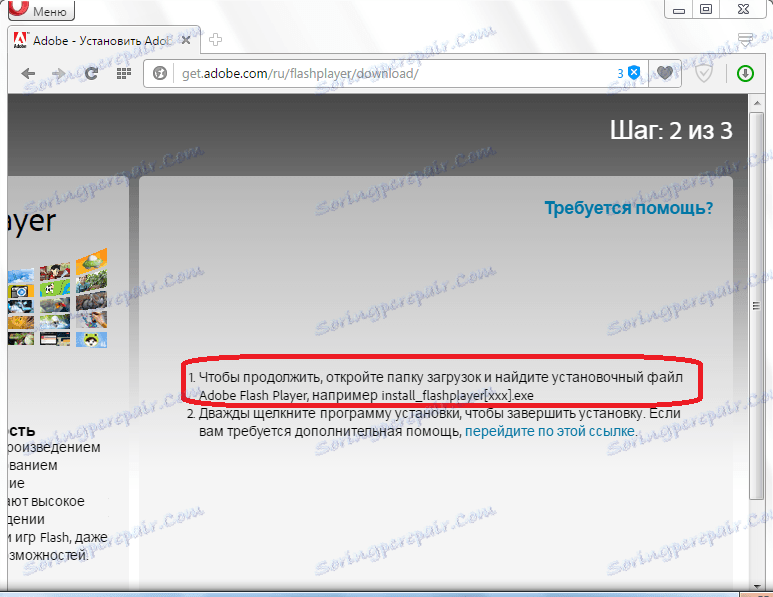Go forward with the forward arrow

coord(59,74)
